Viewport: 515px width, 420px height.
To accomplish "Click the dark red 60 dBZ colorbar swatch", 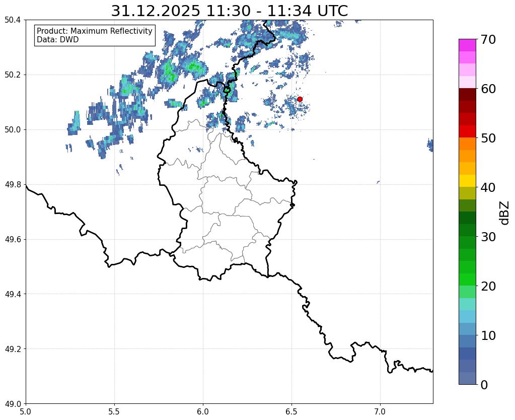I will pyautogui.click(x=467, y=95).
